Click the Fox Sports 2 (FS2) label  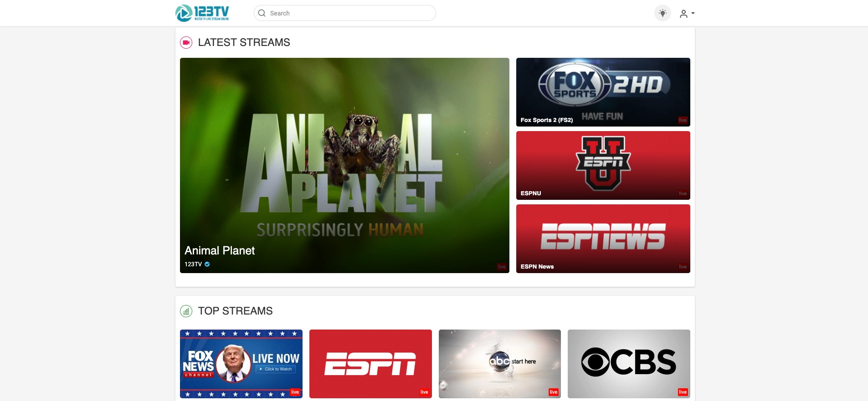(x=547, y=120)
